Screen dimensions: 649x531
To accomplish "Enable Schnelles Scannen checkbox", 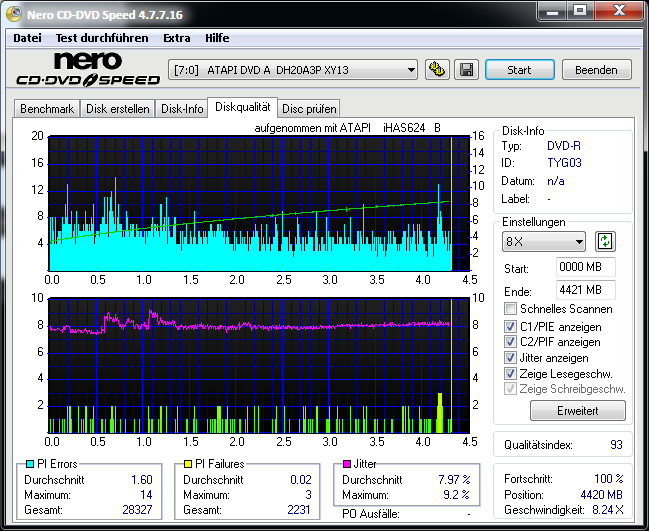I will pos(510,309).
